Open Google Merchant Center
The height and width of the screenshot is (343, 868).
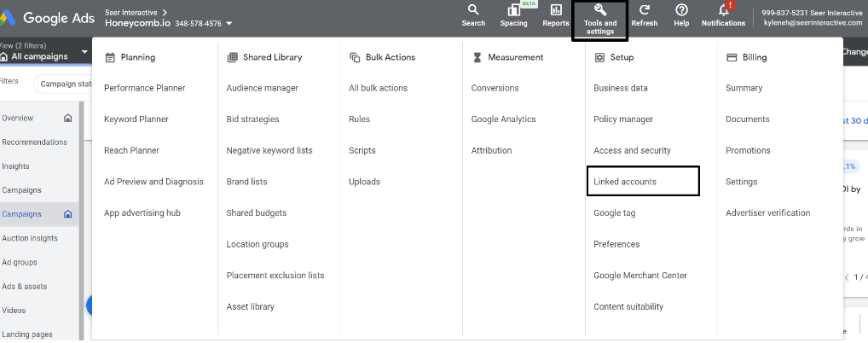coord(640,276)
